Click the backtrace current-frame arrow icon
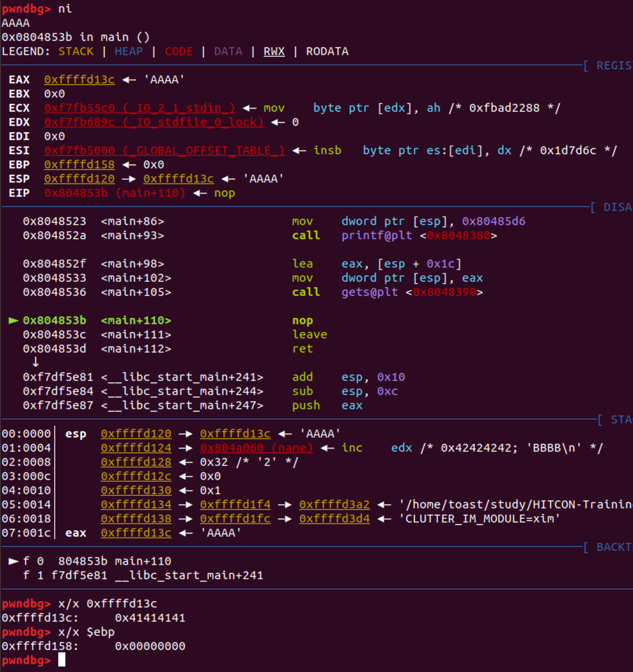The image size is (633, 672). (14, 561)
